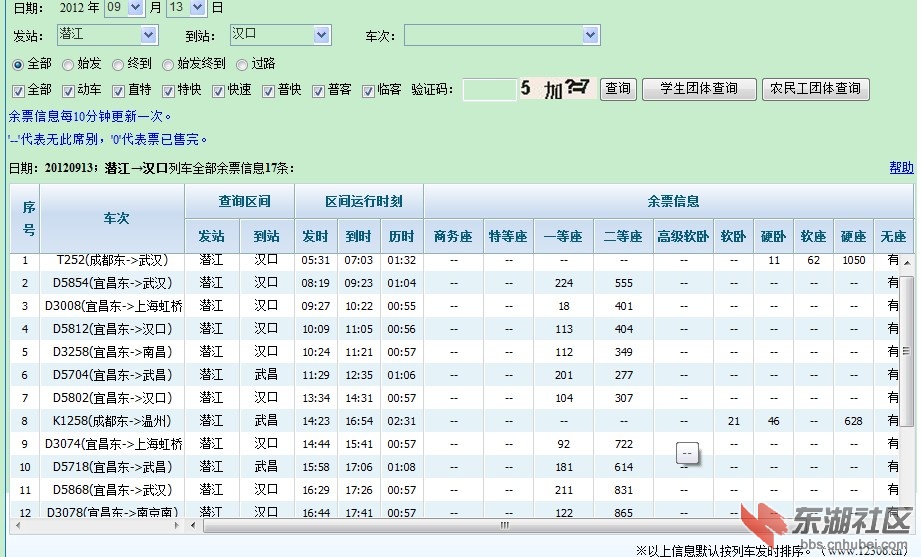Screen dimensions: 921x557
Task: Click the 二等座 column header
Action: pyautogui.click(x=623, y=236)
